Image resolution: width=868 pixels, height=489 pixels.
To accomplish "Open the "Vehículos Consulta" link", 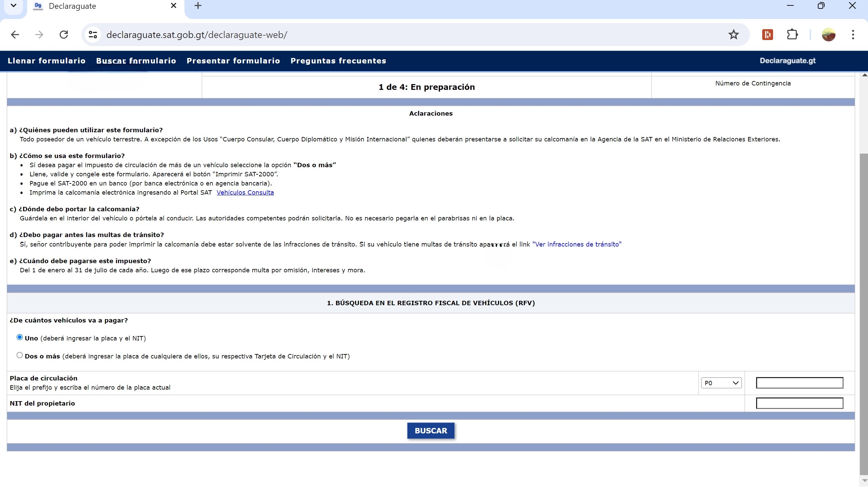I will [245, 193].
